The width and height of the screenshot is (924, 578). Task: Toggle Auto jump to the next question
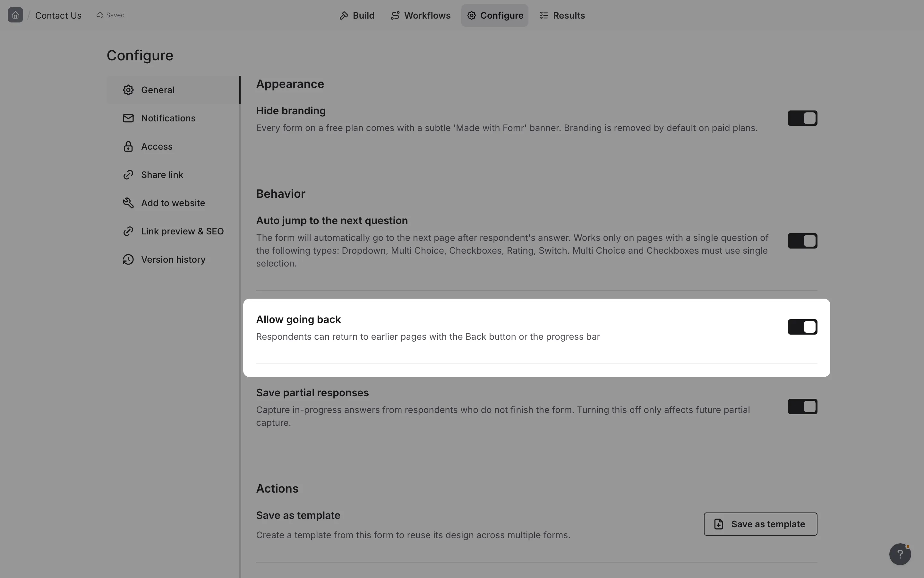[802, 241]
